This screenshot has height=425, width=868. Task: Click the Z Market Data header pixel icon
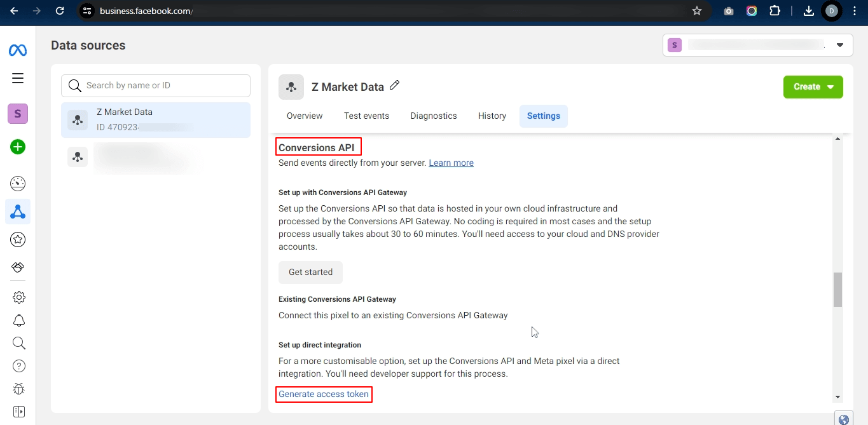pyautogui.click(x=291, y=87)
